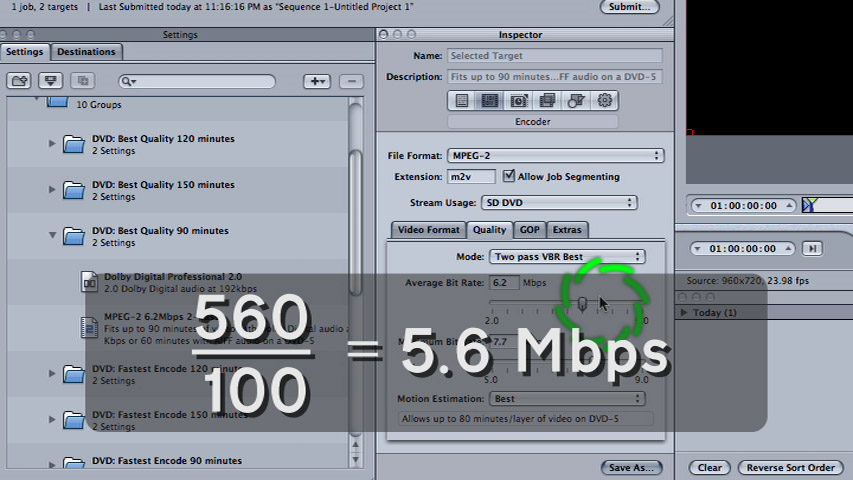Click Reverse Sort Order button
This screenshot has width=853, height=480.
(790, 467)
